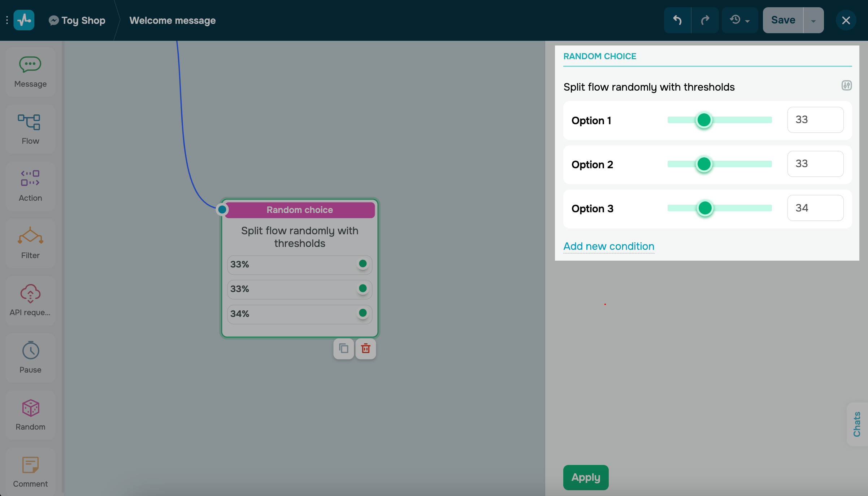Click the Apply button

click(x=586, y=477)
